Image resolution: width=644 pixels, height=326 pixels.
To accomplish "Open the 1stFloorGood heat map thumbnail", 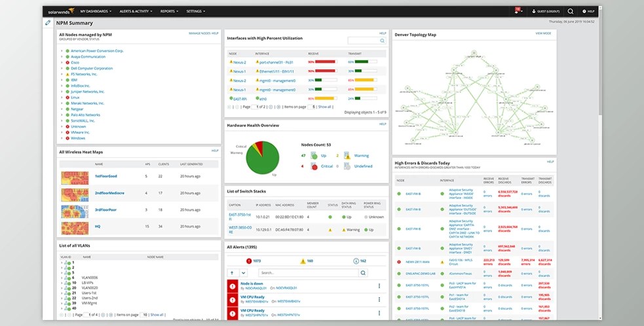I will click(75, 178).
